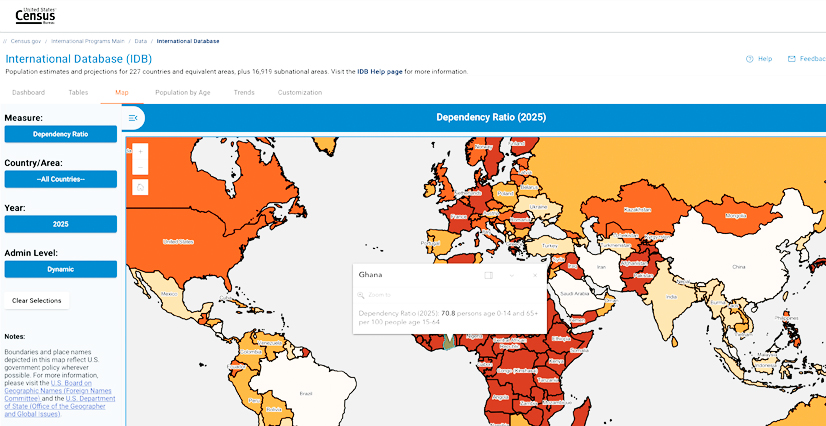
Task: Open the Admin Level dropdown showing Dynamic
Action: coord(61,269)
